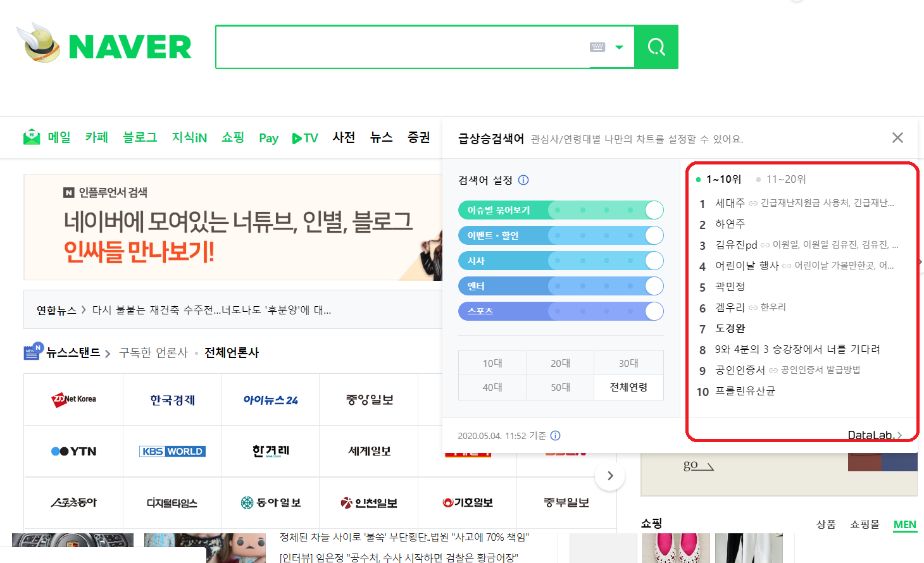Screen dimensions: 924x563
Task: Select the 40대 age group
Action: tap(492, 387)
